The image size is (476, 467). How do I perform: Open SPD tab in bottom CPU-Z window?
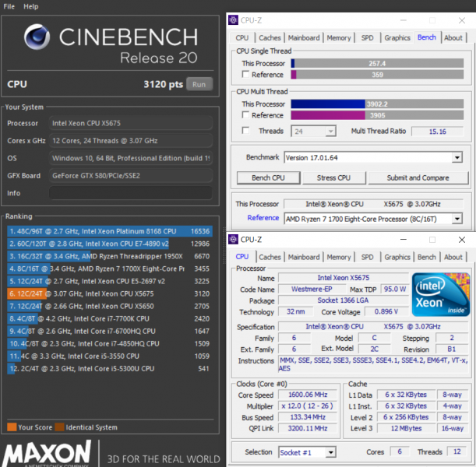(x=367, y=257)
